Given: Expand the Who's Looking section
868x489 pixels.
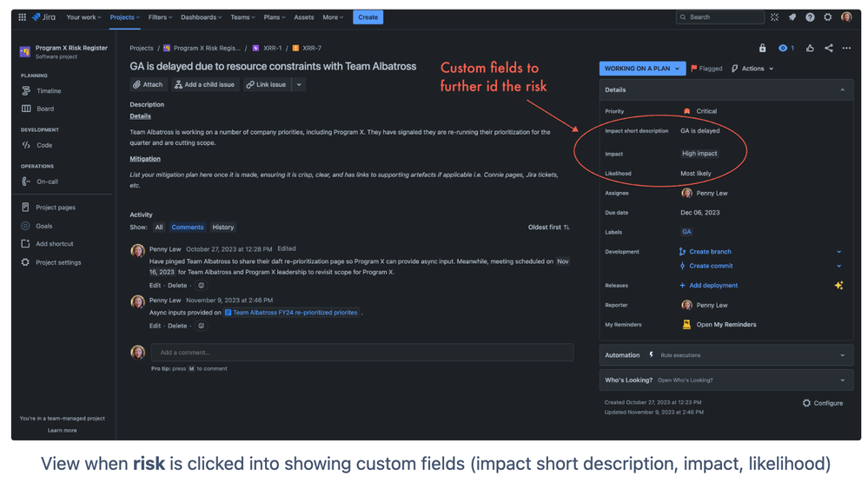Looking at the screenshot, I should [x=726, y=380].
